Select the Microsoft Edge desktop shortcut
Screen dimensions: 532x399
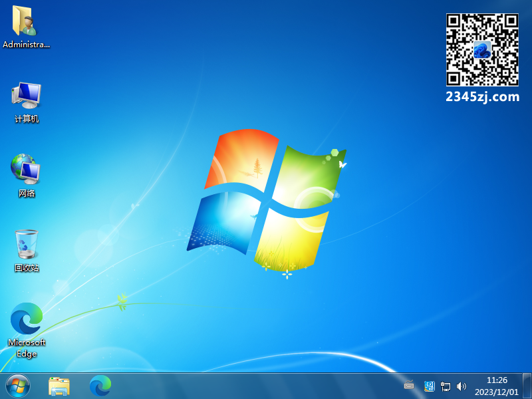[27, 330]
